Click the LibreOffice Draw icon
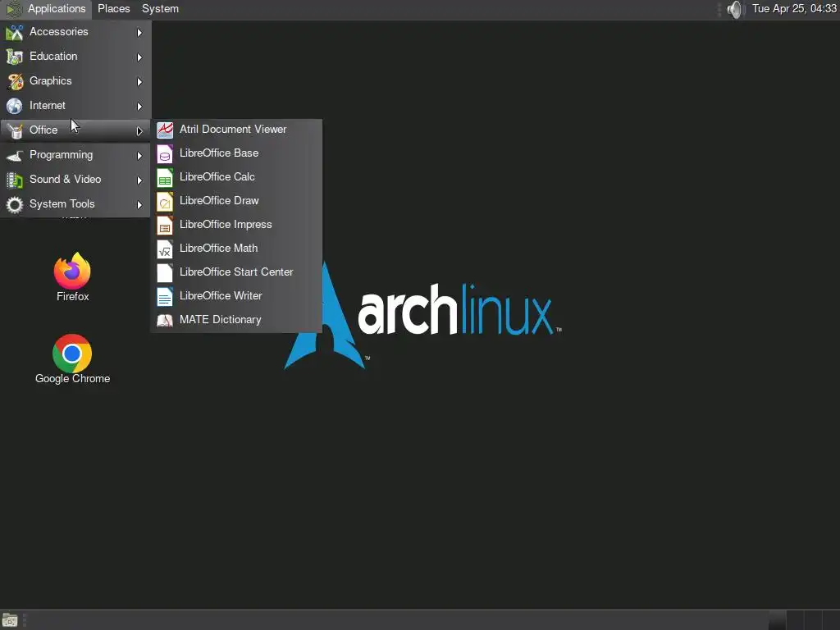This screenshot has width=840, height=630. pyautogui.click(x=164, y=202)
